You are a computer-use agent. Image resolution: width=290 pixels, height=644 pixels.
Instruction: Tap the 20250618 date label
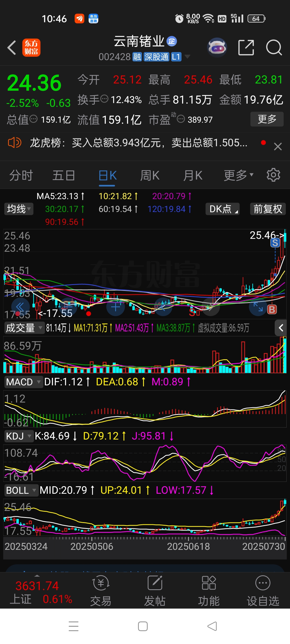point(189,547)
